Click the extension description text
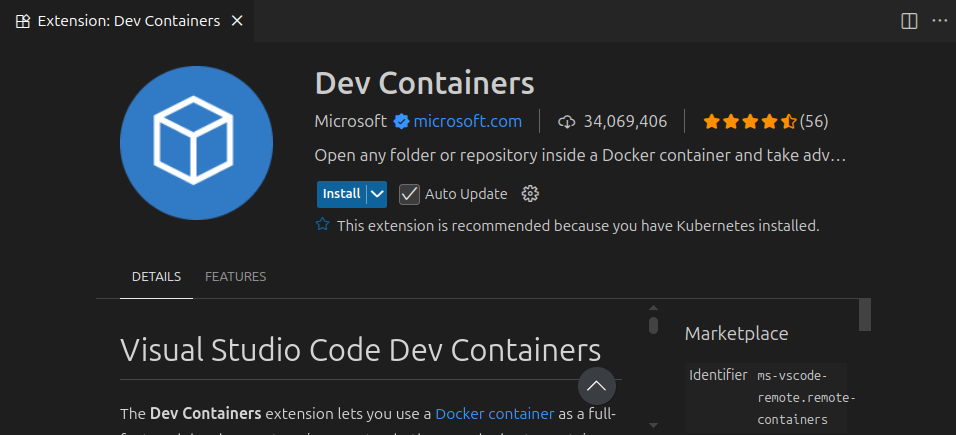 tap(580, 156)
